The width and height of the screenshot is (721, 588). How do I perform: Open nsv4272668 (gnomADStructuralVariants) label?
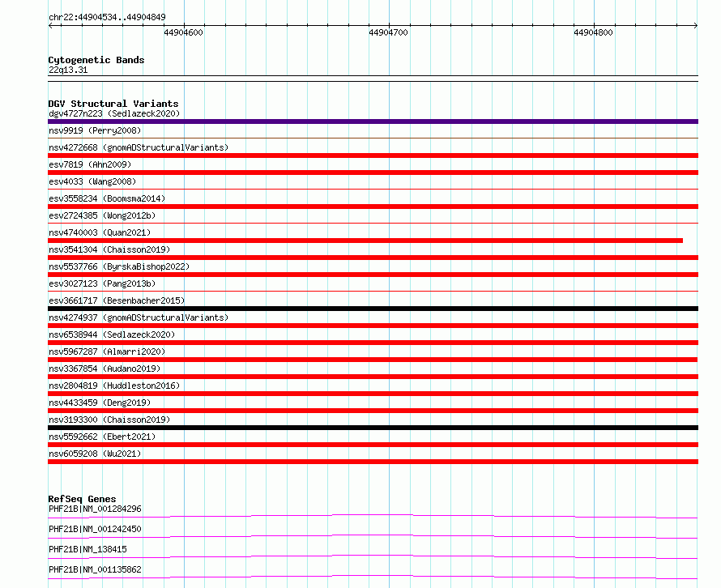point(139,147)
